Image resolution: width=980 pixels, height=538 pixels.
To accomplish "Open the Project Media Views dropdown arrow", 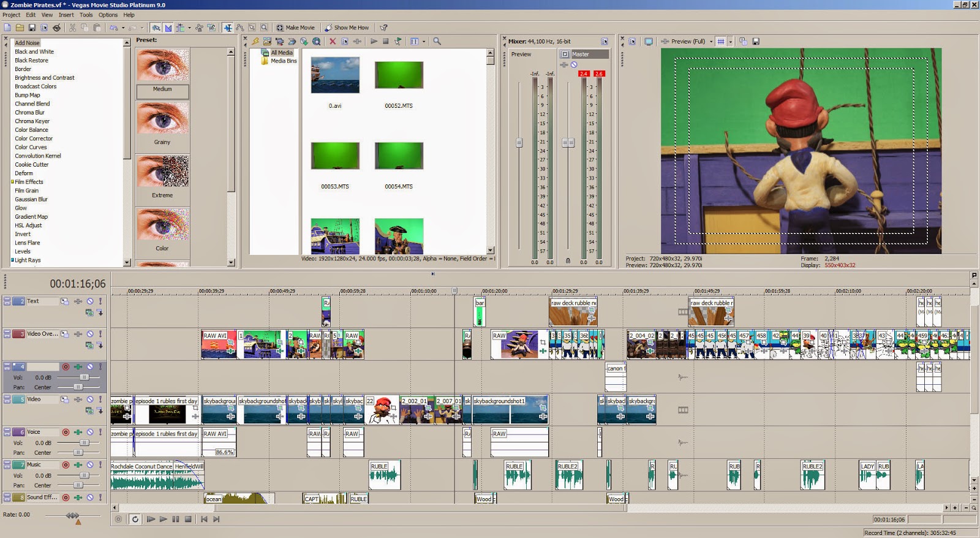I will click(x=424, y=42).
